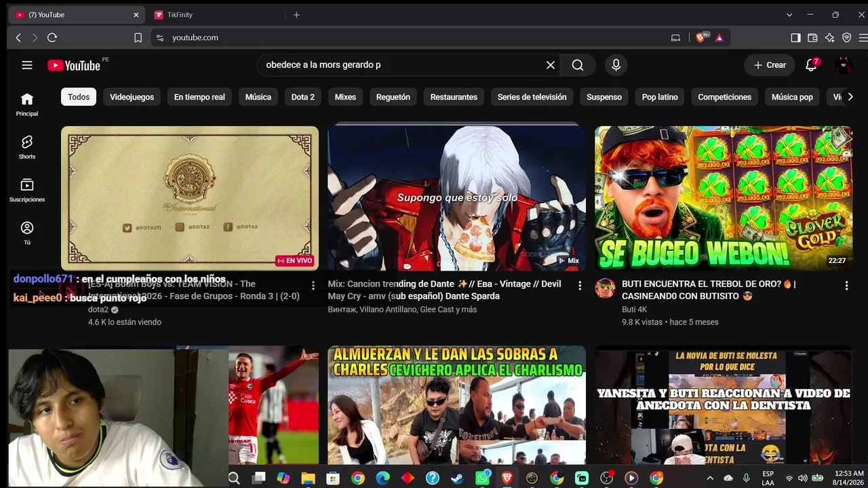Open Brave Rewards triangle icon
Image resolution: width=868 pixels, height=488 pixels.
[719, 38]
